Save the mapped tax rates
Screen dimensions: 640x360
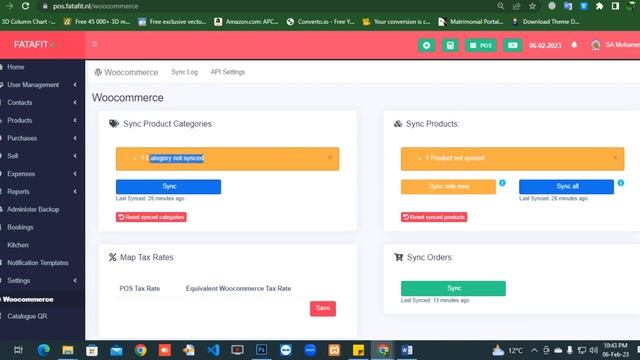323,308
